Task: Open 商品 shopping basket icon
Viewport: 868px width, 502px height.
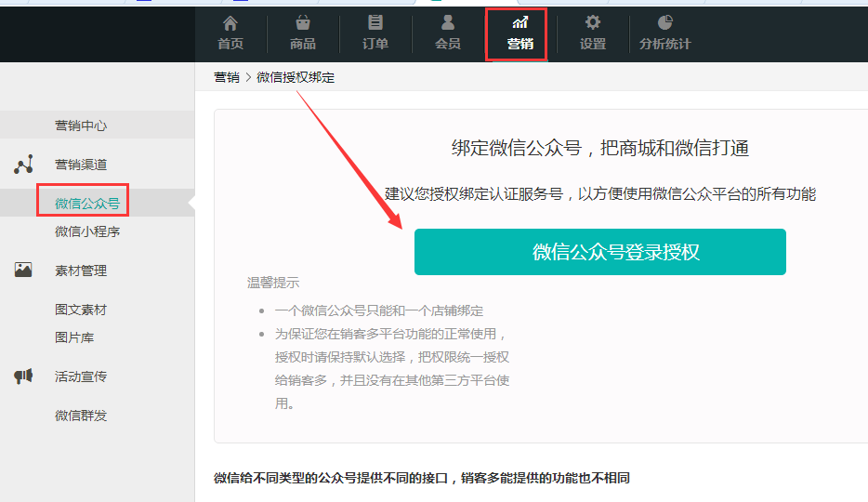Action: pos(303,23)
